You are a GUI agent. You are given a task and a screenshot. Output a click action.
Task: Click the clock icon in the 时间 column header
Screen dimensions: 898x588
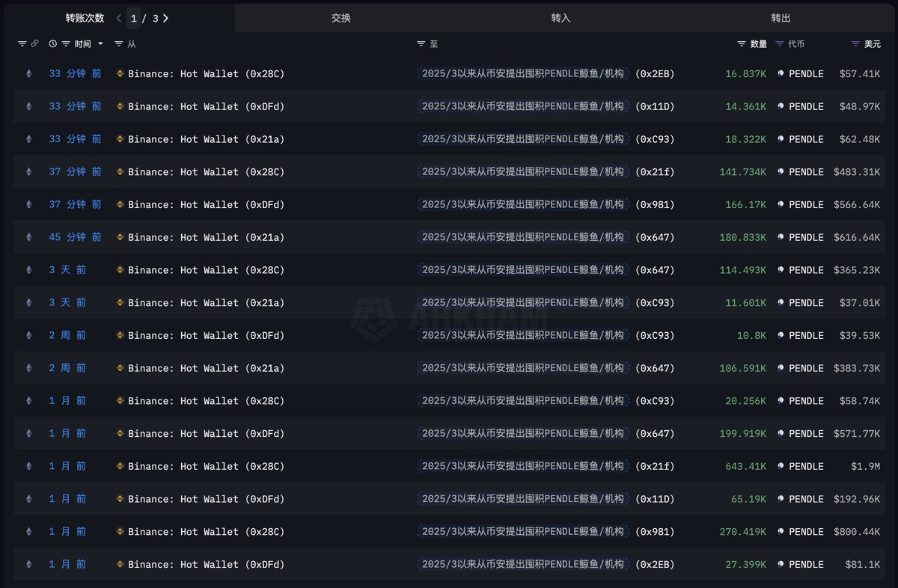pyautogui.click(x=53, y=44)
